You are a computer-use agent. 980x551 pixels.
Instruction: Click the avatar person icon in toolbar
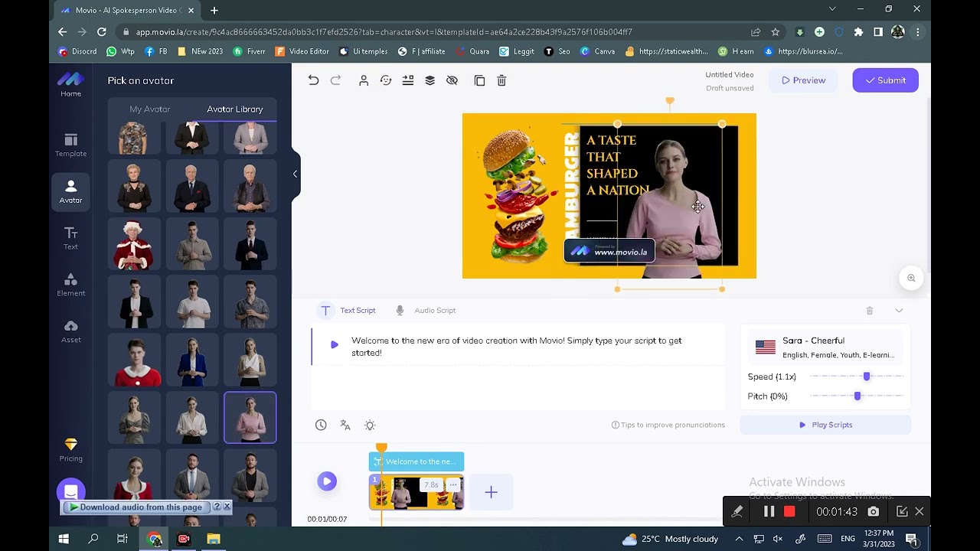[x=364, y=80]
